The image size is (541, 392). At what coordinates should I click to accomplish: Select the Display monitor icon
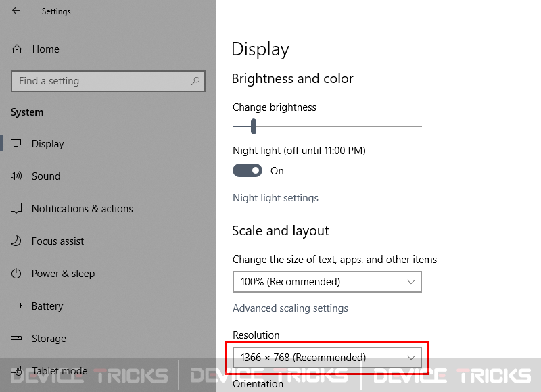[x=16, y=143]
